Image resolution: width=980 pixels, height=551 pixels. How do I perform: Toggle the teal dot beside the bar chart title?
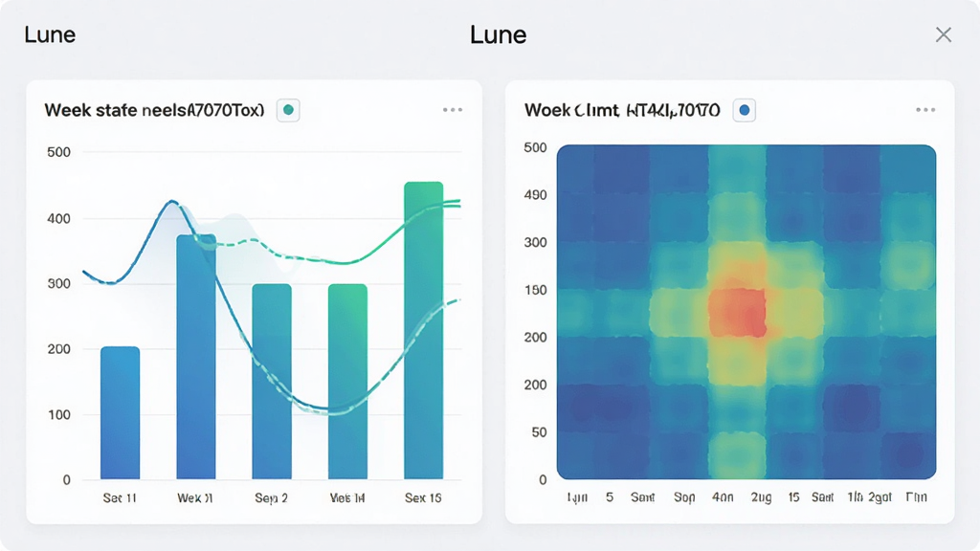[x=288, y=110]
